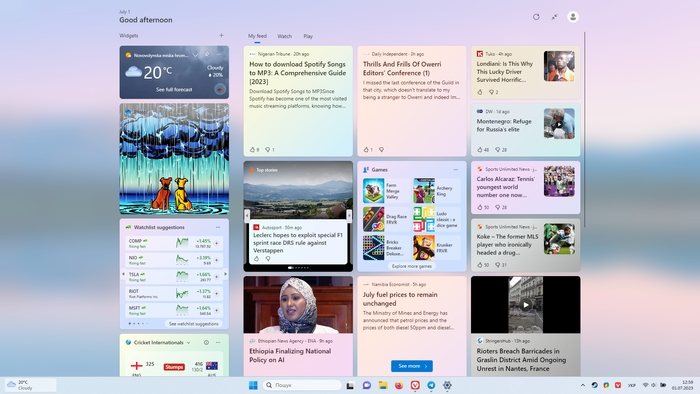Viewport: 700px width, 394px height.
Task: Launch Bricks Breaker Deluxe game
Action: tap(387, 247)
